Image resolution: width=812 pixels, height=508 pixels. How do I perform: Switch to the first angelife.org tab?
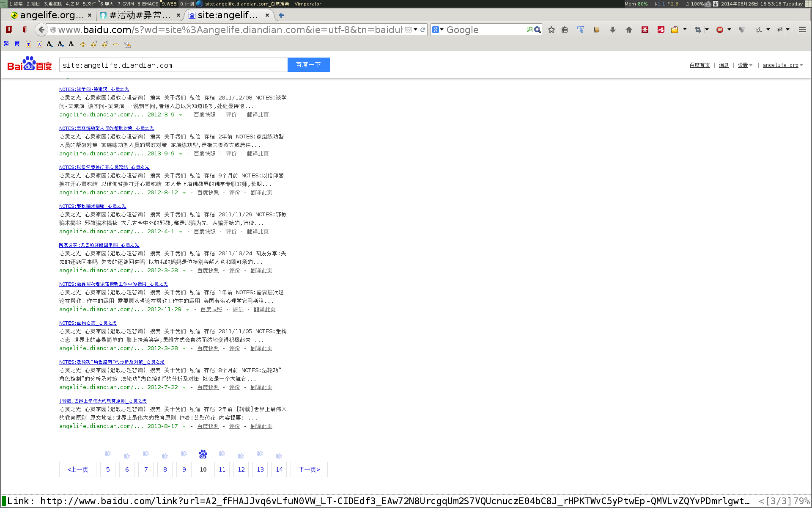[x=51, y=15]
